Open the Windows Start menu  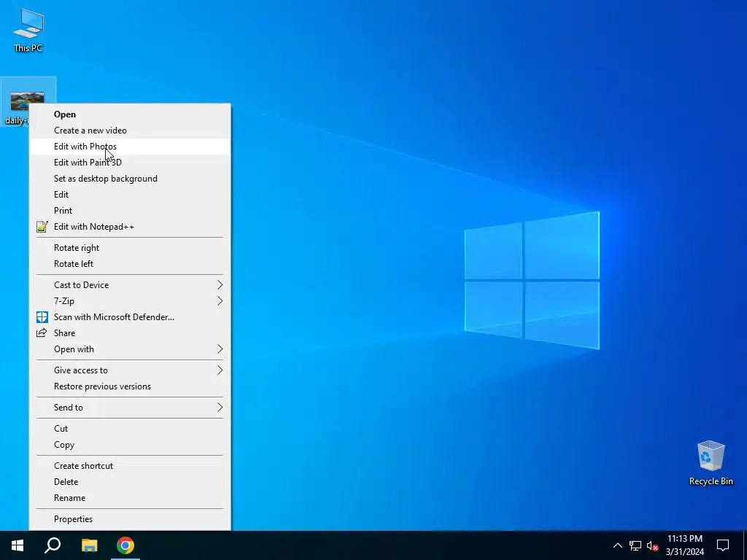tap(18, 545)
